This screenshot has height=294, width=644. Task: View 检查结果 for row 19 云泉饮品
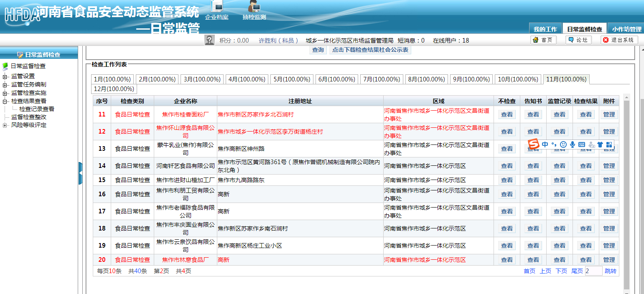tap(586, 246)
